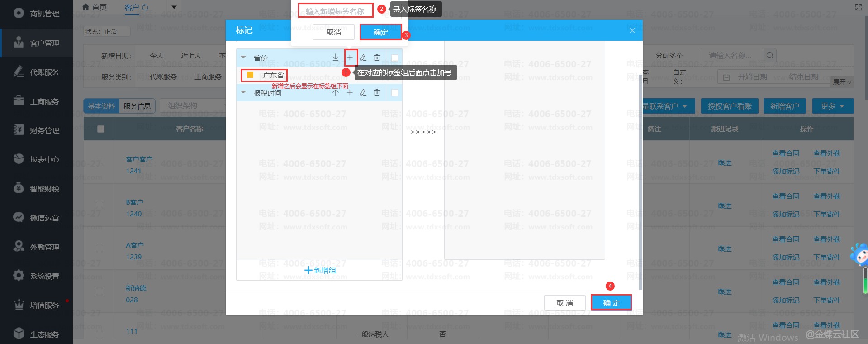Viewport: 868px width, 344px height.
Task: Collapse the 省份 tag group
Action: pyautogui.click(x=243, y=57)
